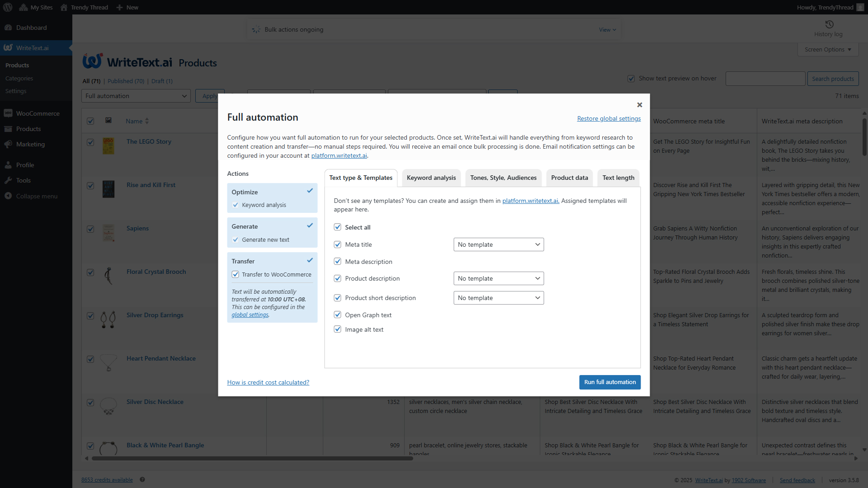
Task: Select the My Sites icon
Action: [35, 7]
